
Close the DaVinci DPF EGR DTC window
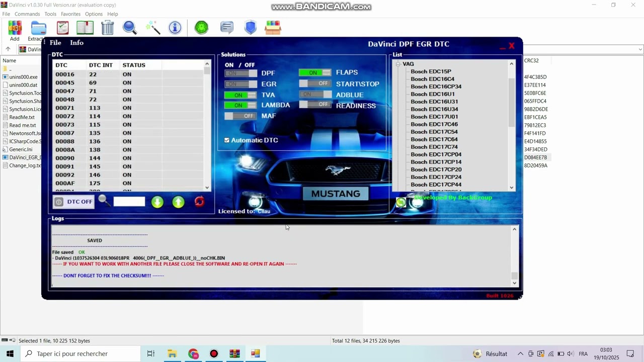tap(512, 46)
